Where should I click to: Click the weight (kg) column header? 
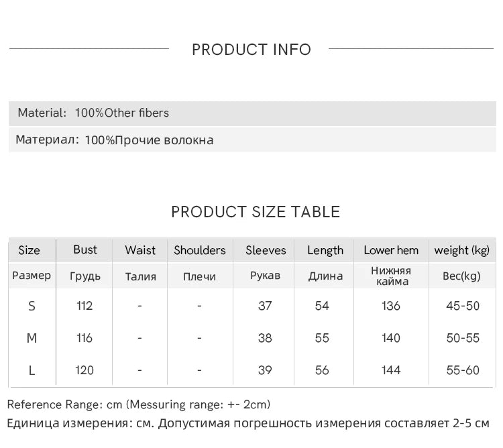pos(462,250)
